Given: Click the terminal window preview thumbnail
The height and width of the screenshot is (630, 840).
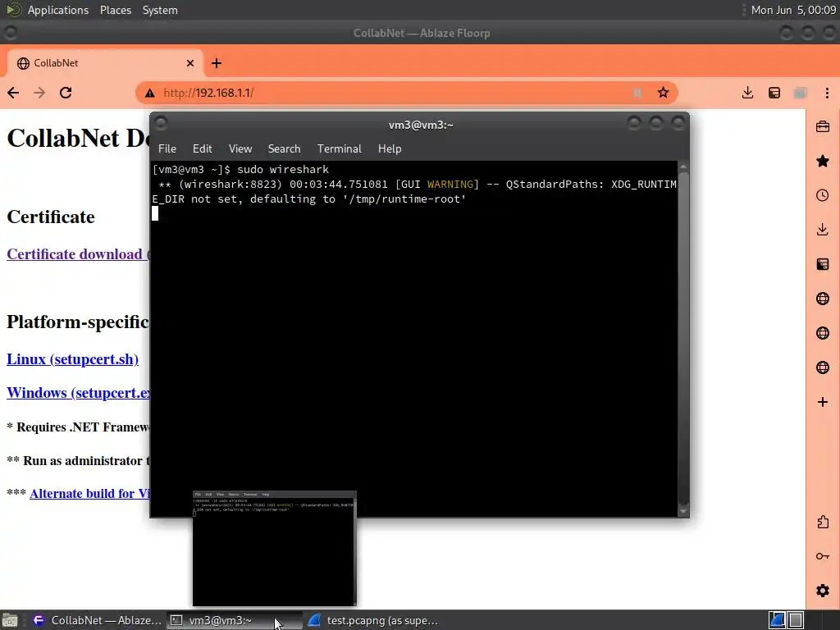Looking at the screenshot, I should click(274, 549).
